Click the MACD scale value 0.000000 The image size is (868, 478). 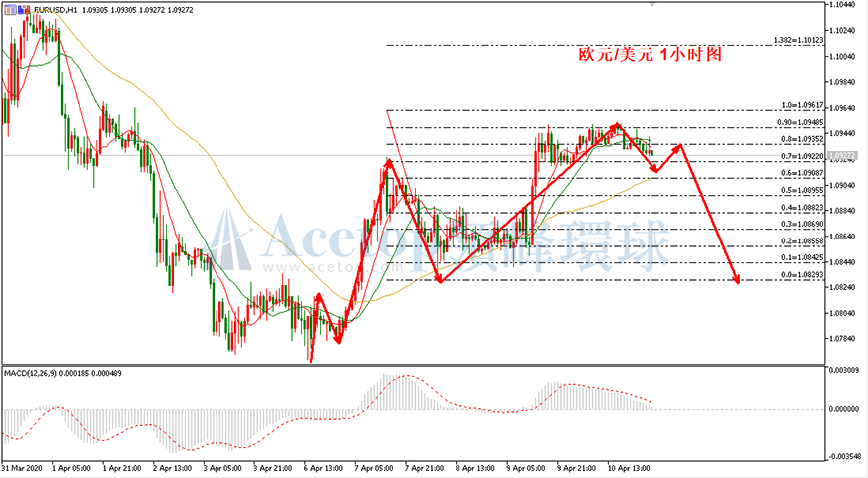(844, 409)
